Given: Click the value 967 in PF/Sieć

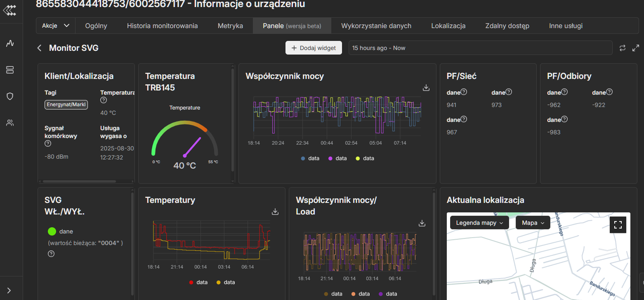Looking at the screenshot, I should [x=452, y=132].
